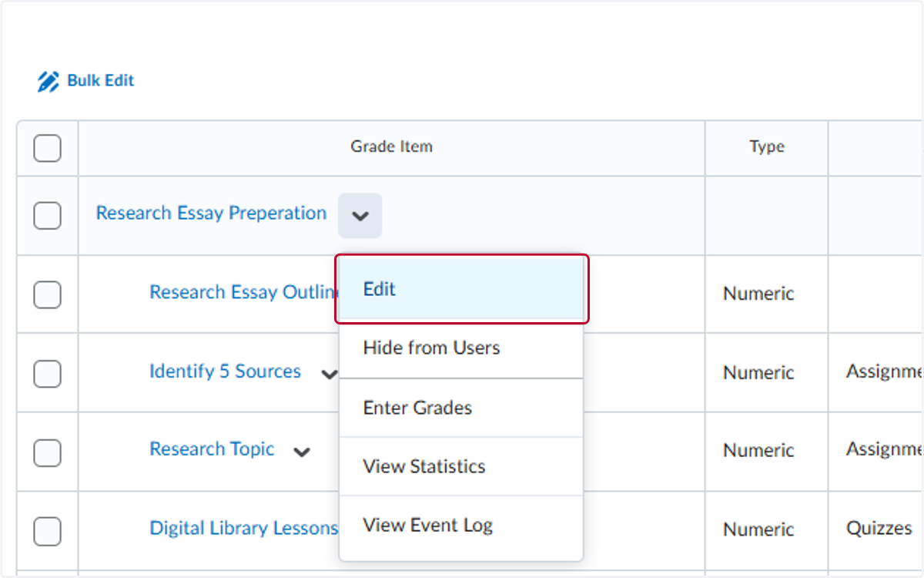The image size is (924, 578).
Task: Open the Bulk Edit link text
Action: (101, 81)
